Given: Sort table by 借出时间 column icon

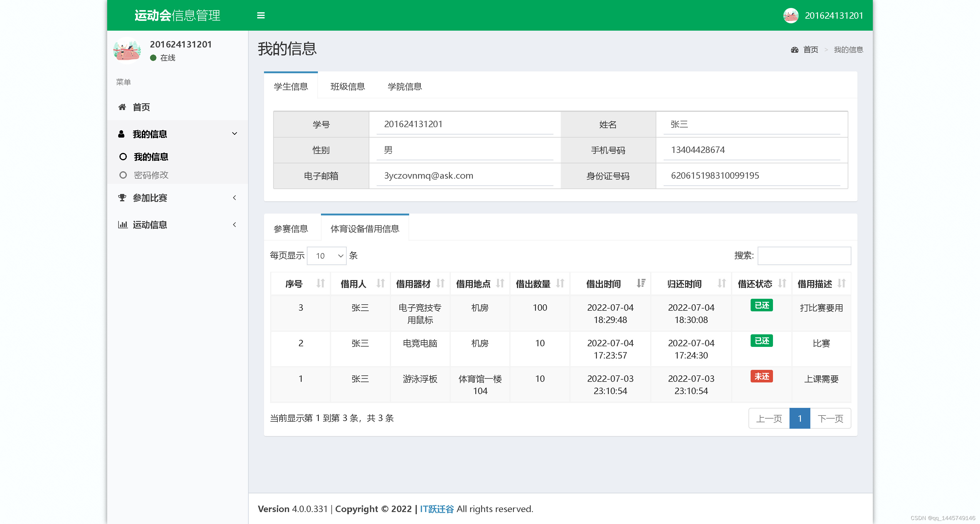Looking at the screenshot, I should 641,283.
